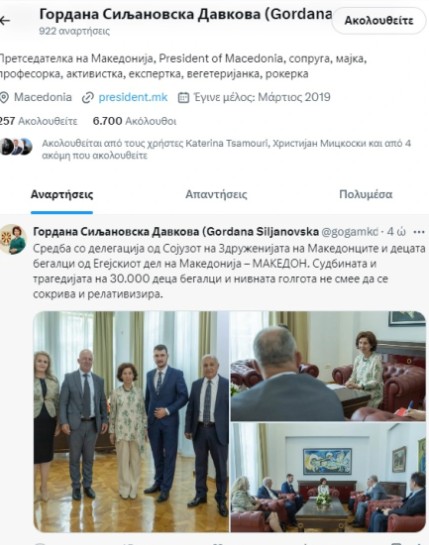This screenshot has height=545, width=429.
Task: Open the @gogamkd handle link
Action: [x=349, y=232]
